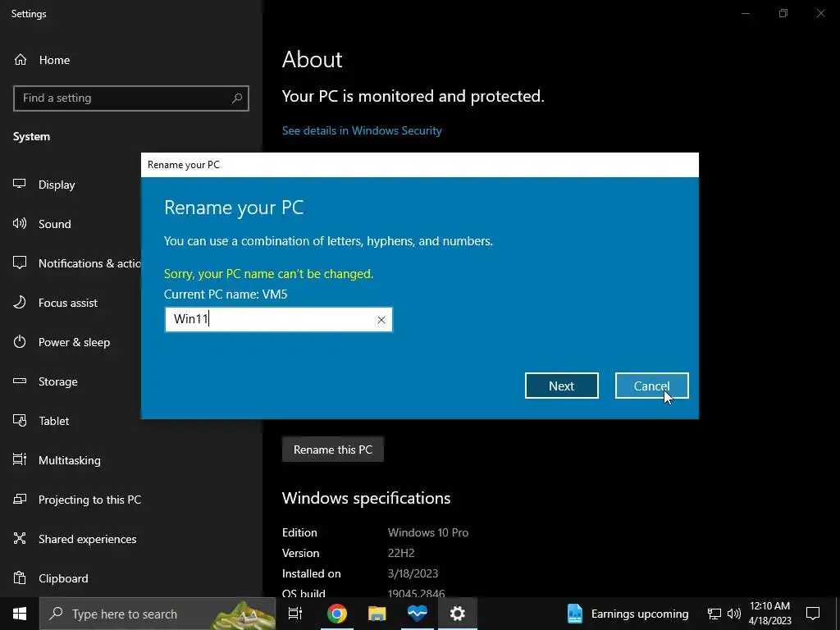Click the 3/18/2023 installed date
Image resolution: width=840 pixels, height=630 pixels.
pos(413,573)
